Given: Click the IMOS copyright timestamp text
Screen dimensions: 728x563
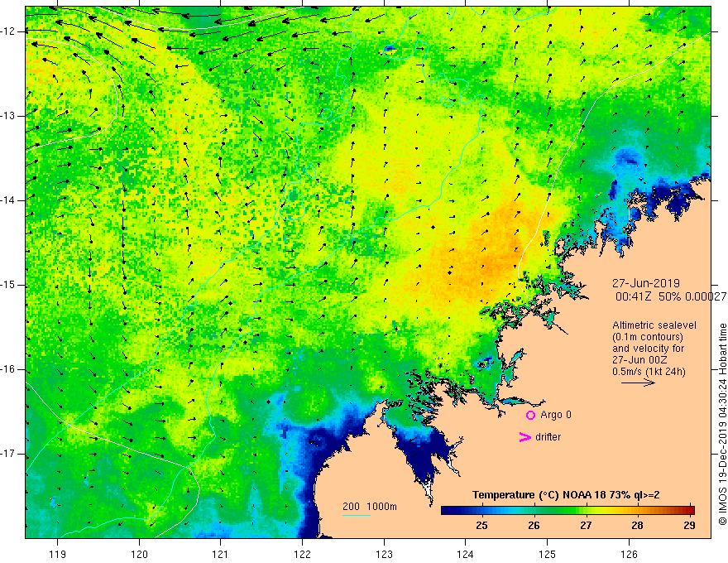Looking at the screenshot, I should tap(722, 424).
